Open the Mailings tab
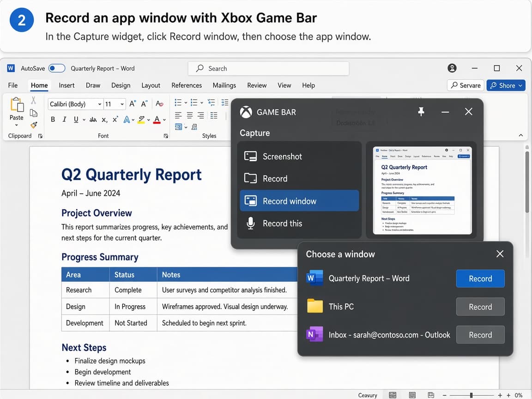This screenshot has width=532, height=399. pyautogui.click(x=224, y=85)
